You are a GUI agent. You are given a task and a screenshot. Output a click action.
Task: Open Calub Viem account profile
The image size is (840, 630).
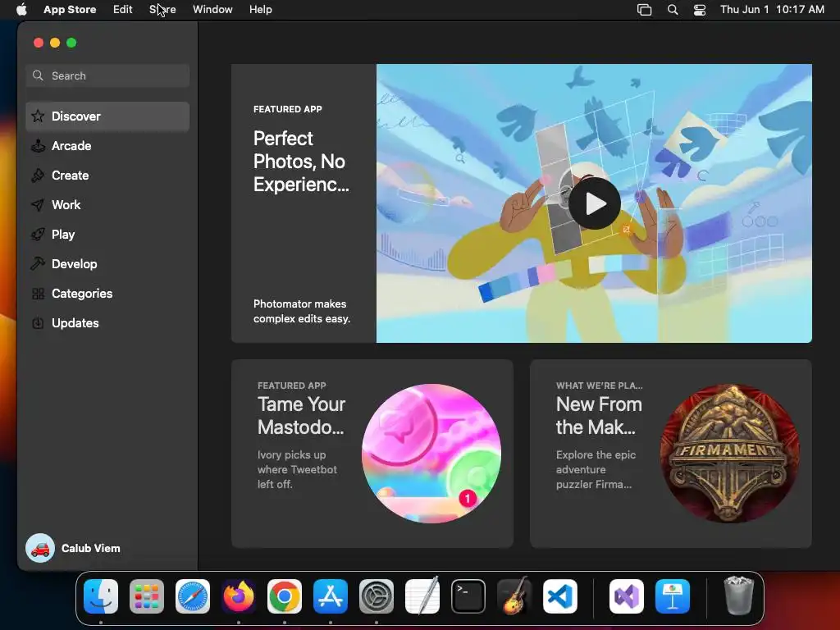coord(73,548)
